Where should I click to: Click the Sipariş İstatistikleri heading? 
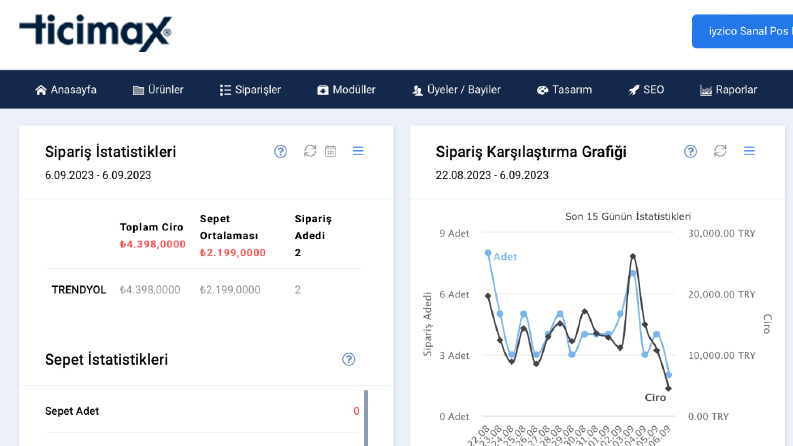point(111,152)
